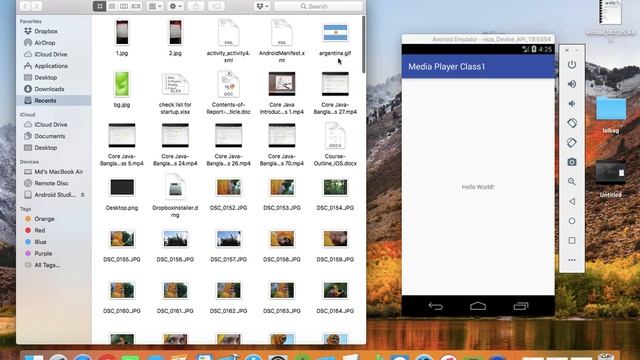
Task: Open the Dropbox toolbar dropdown in Finder
Action: 262,6
